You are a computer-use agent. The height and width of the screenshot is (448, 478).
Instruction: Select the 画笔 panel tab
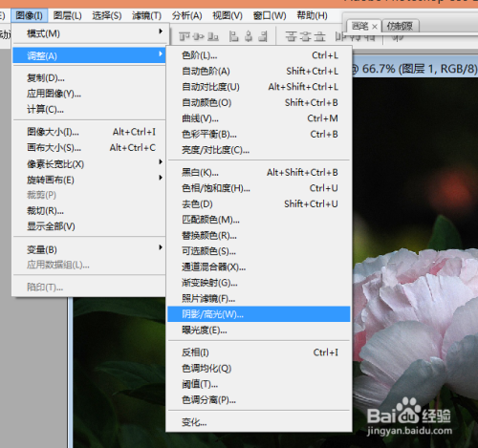click(360, 26)
